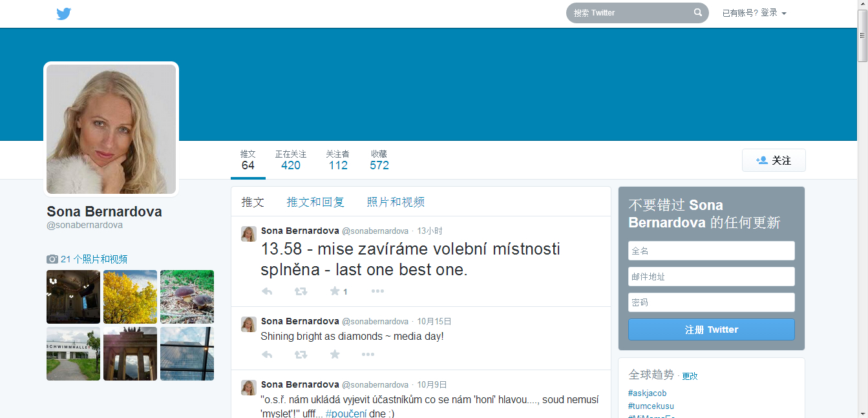The image size is (868, 418).
Task: Click the scrollbar down arrow
Action: tap(862, 413)
